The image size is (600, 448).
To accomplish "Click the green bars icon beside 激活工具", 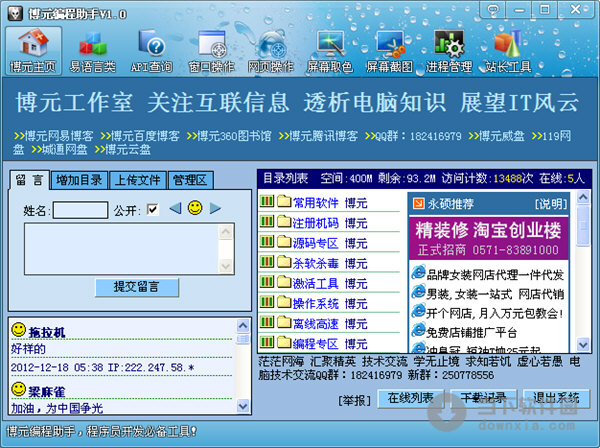I will pos(267,282).
